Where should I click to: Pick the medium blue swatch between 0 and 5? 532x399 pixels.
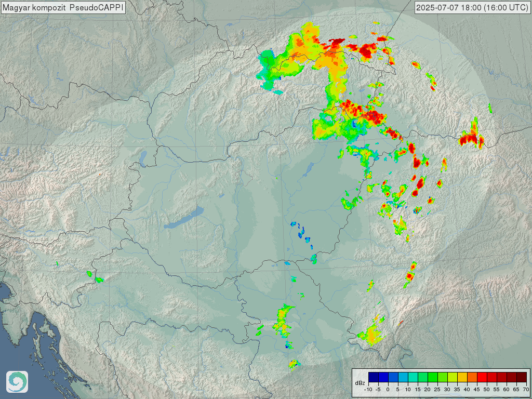(x=393, y=377)
